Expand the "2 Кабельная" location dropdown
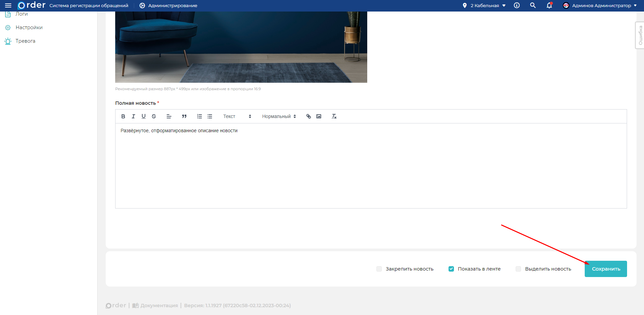 tap(484, 5)
